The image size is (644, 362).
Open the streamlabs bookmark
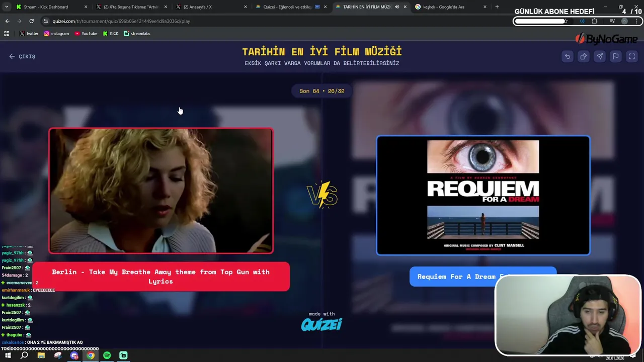pyautogui.click(x=137, y=34)
